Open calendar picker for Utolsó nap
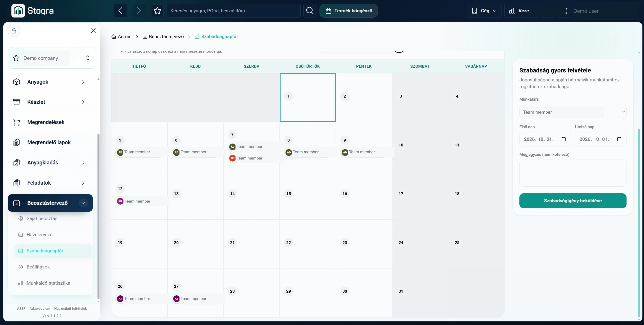 (619, 139)
